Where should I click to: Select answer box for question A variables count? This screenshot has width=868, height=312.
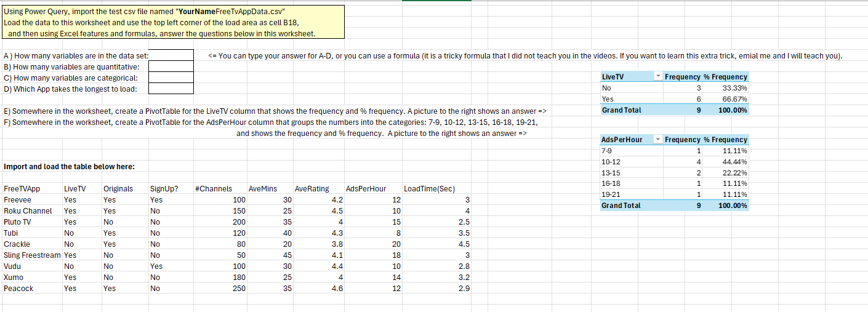pyautogui.click(x=171, y=55)
